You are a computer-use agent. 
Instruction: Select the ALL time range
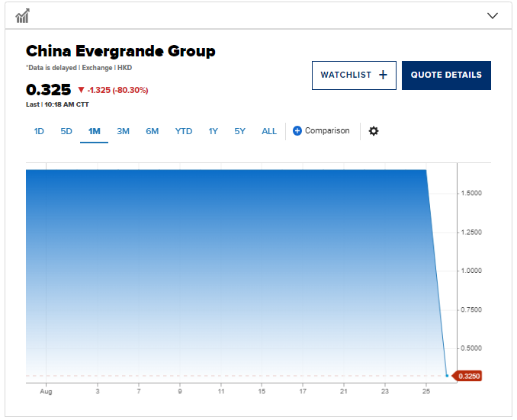269,131
